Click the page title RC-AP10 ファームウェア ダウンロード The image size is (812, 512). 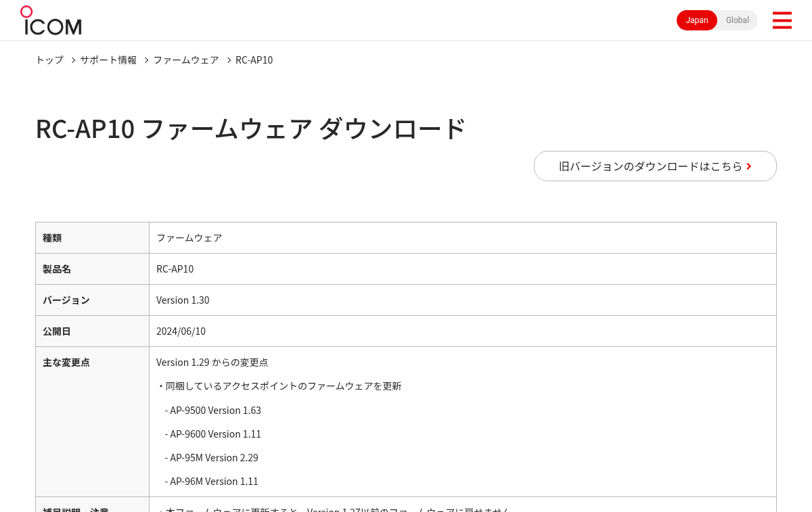click(x=250, y=129)
